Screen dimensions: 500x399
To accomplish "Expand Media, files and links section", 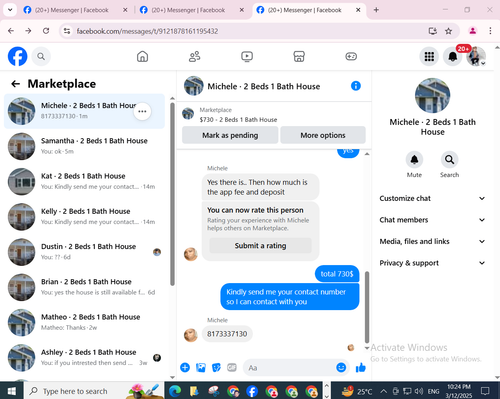I will pyautogui.click(x=432, y=241).
